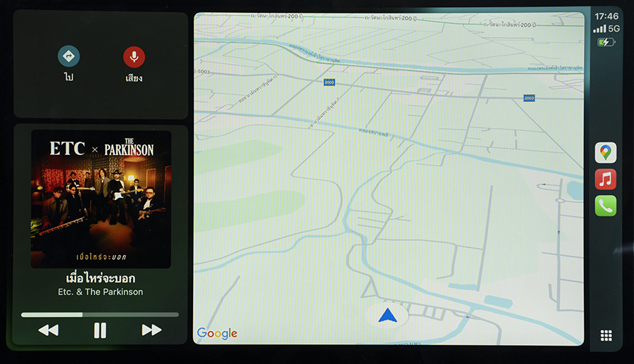Click the Google logo on the map
The height and width of the screenshot is (364, 634).
(x=217, y=334)
